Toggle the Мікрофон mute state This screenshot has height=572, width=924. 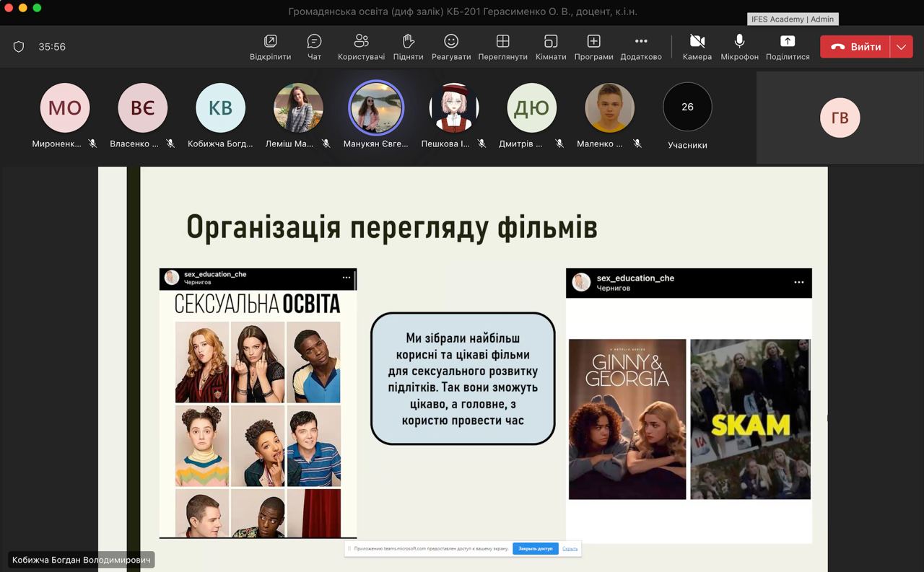tap(739, 47)
